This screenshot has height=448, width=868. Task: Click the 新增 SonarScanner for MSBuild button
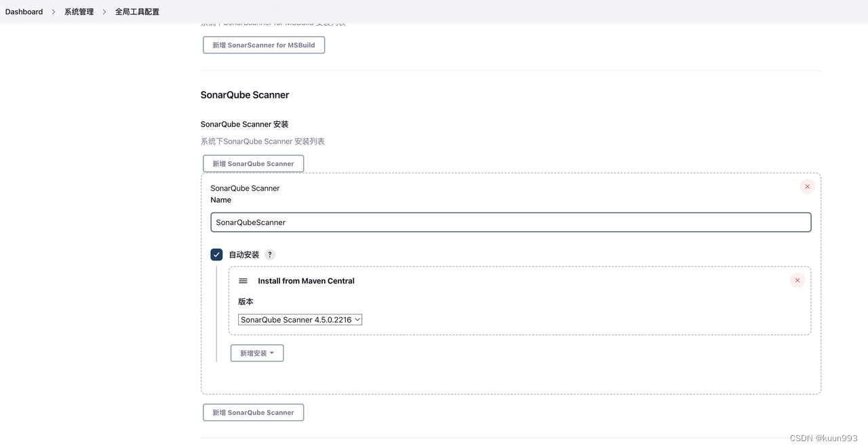pyautogui.click(x=264, y=45)
